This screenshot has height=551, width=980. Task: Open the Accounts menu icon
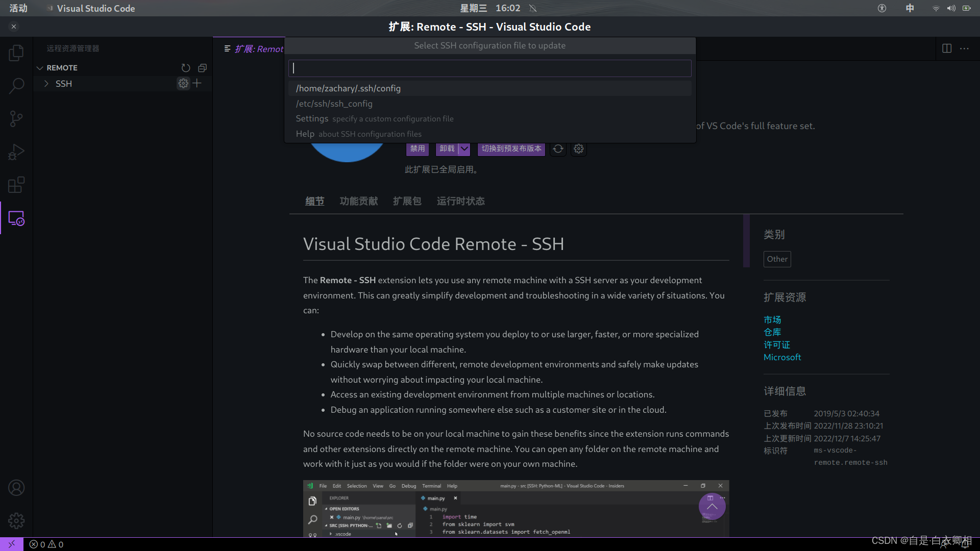point(16,488)
